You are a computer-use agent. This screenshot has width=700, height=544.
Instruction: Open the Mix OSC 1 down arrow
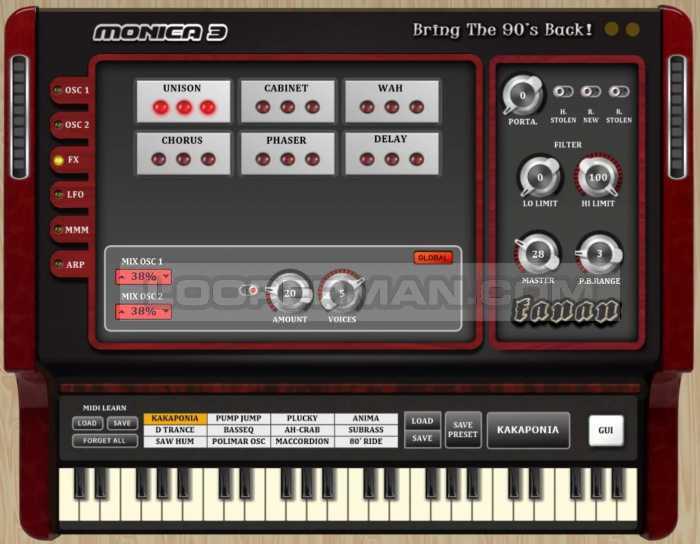tap(164, 277)
